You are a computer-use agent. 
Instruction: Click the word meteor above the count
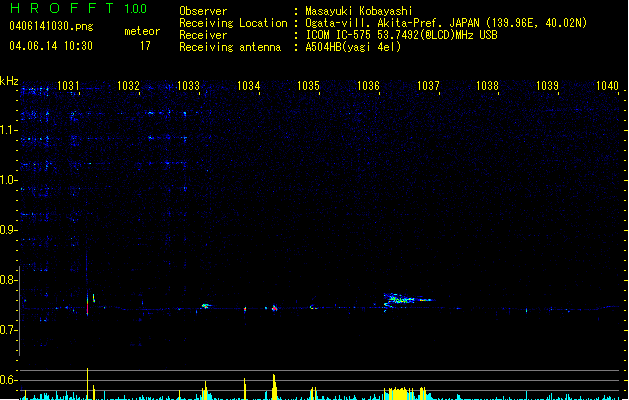142,31
